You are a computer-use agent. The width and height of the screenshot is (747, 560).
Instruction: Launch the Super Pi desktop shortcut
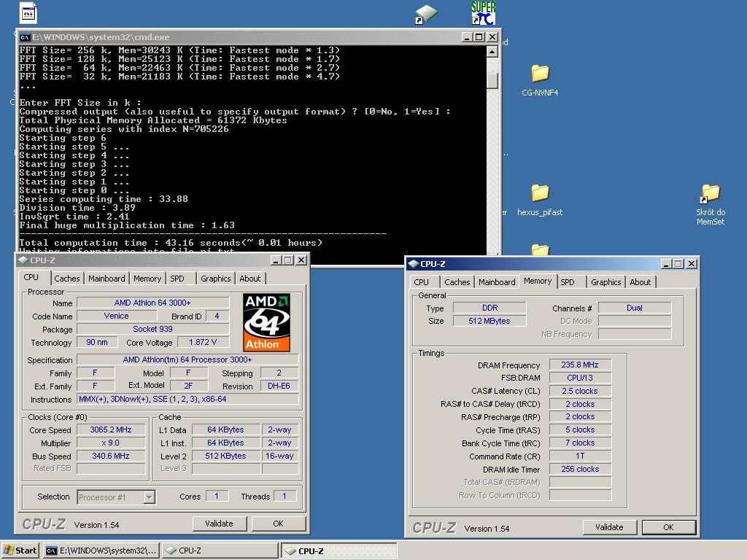point(483,13)
